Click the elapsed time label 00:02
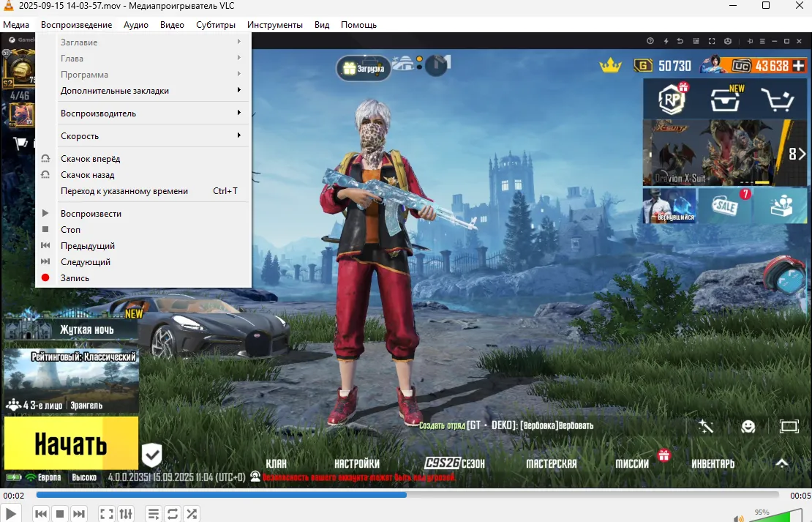 point(14,496)
